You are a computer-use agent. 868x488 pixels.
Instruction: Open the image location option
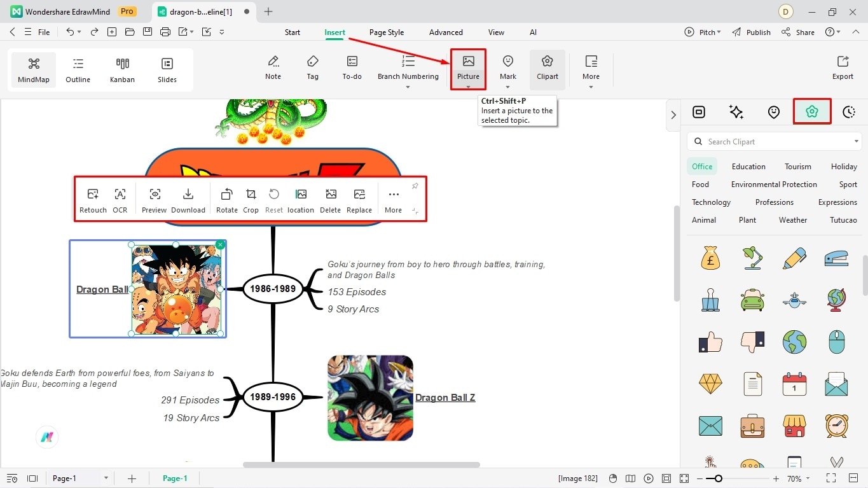point(301,200)
